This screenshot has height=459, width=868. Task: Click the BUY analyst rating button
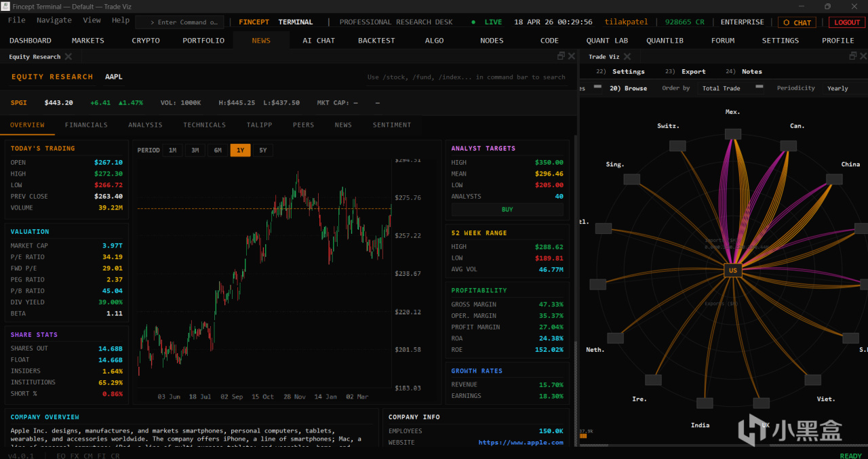[x=507, y=209]
